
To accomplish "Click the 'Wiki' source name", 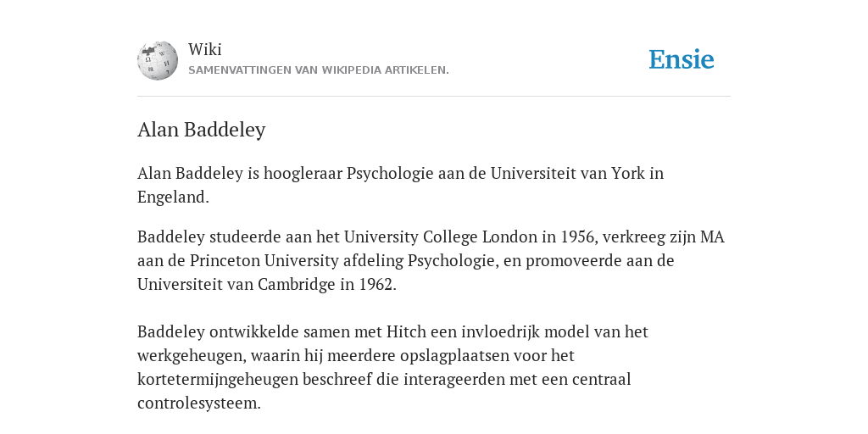I will (205, 49).
